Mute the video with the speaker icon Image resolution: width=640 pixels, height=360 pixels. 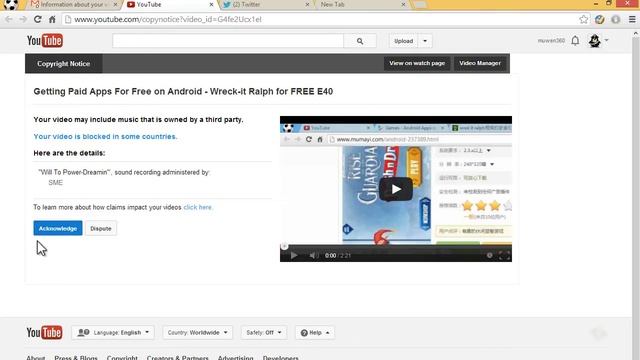tap(313, 256)
